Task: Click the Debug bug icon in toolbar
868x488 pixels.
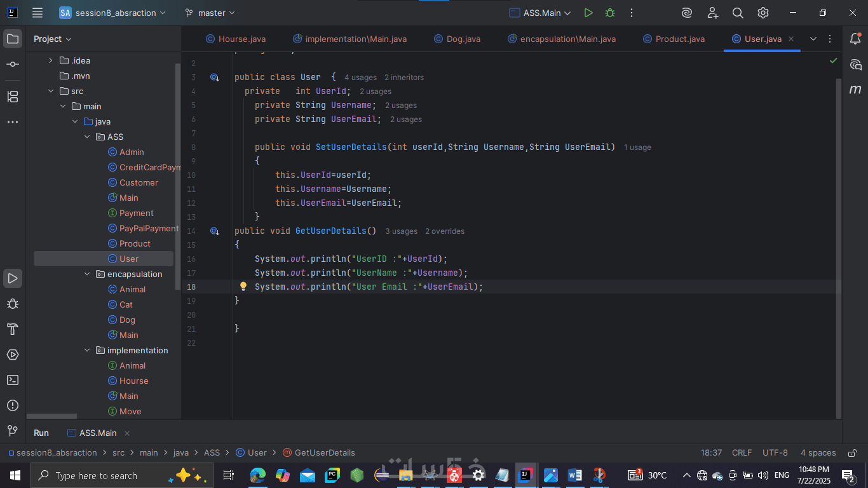Action: point(610,13)
